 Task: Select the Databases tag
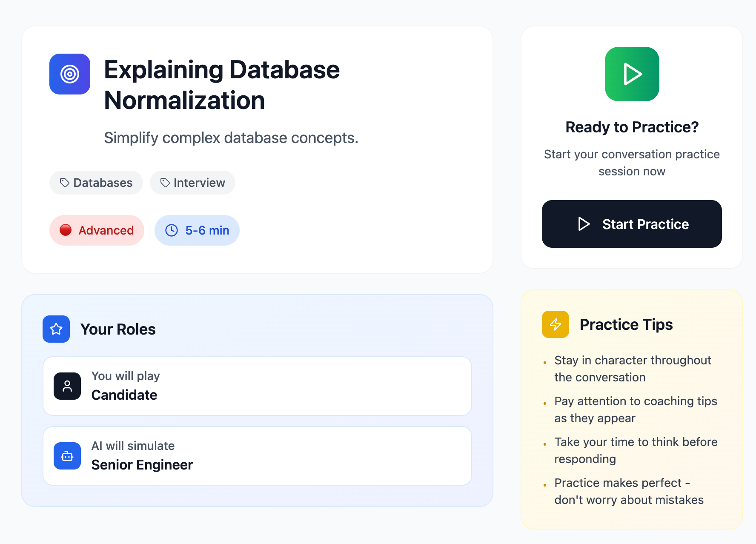pos(96,183)
